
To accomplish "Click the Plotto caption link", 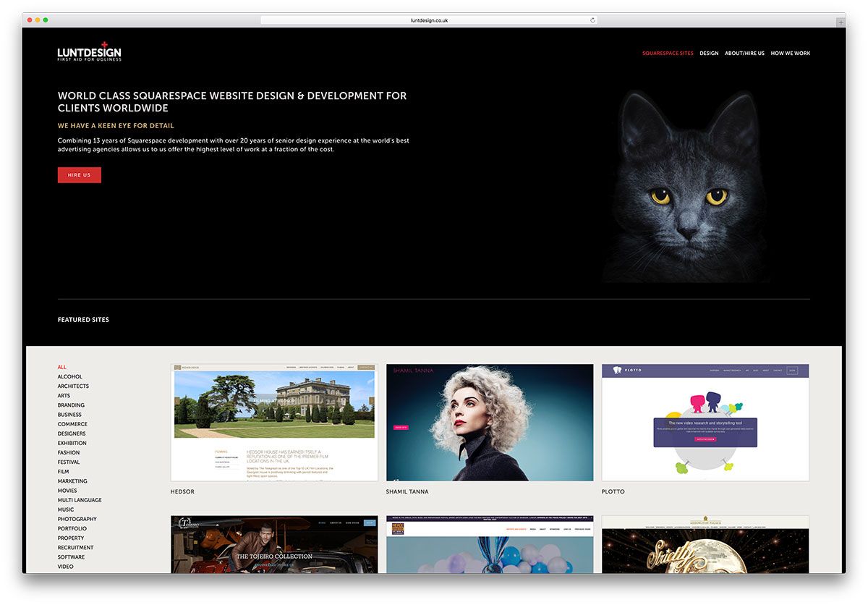I will pos(613,492).
